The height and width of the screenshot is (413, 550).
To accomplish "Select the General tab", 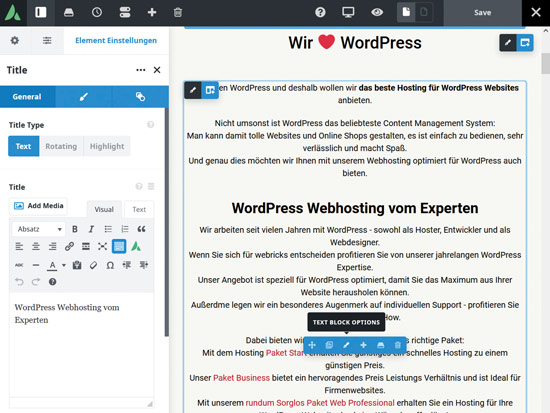I will point(27,96).
